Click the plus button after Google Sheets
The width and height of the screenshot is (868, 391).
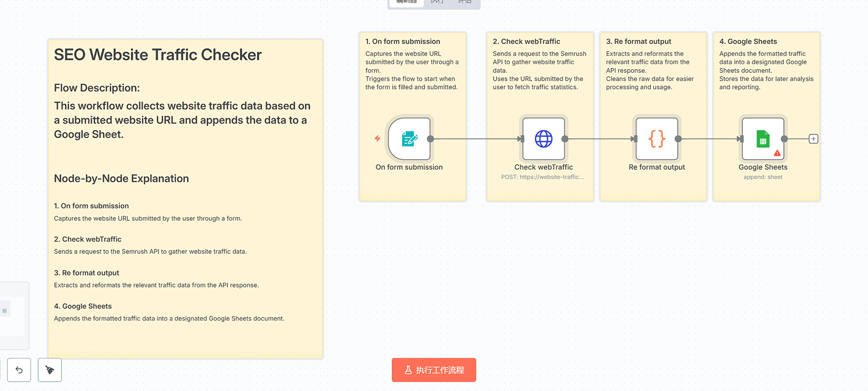813,139
